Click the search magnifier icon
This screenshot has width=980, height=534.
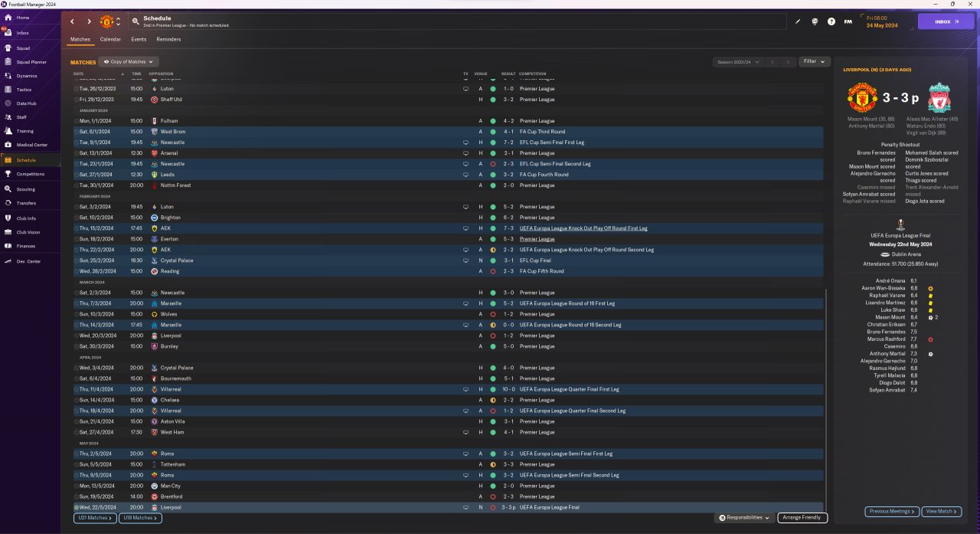click(x=136, y=21)
